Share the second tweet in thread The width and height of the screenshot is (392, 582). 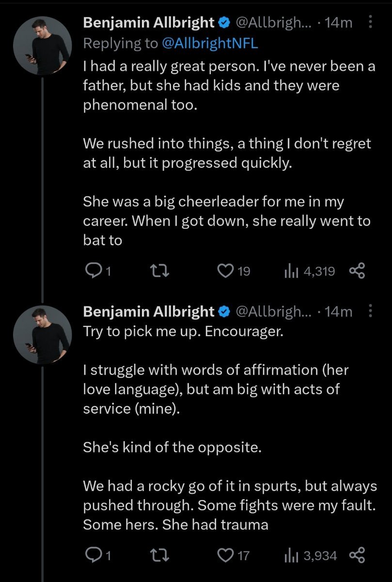357,555
